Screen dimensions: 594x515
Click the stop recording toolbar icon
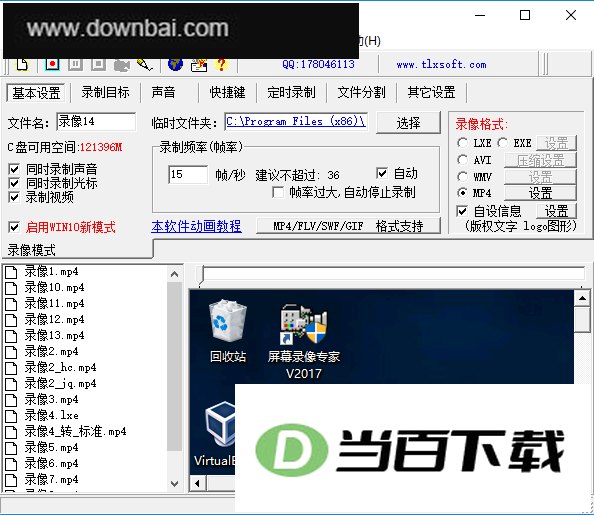click(x=98, y=64)
